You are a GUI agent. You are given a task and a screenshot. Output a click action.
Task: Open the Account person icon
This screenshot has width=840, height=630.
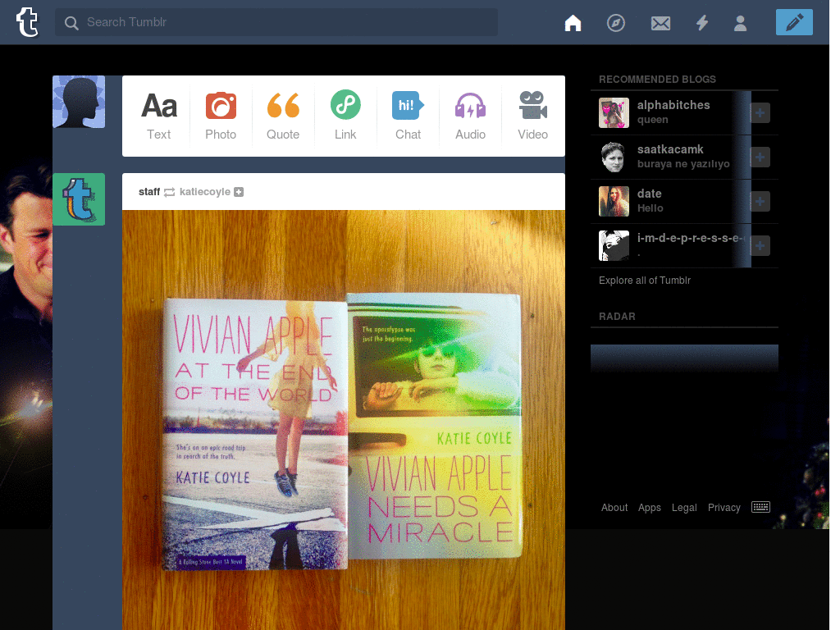point(740,23)
